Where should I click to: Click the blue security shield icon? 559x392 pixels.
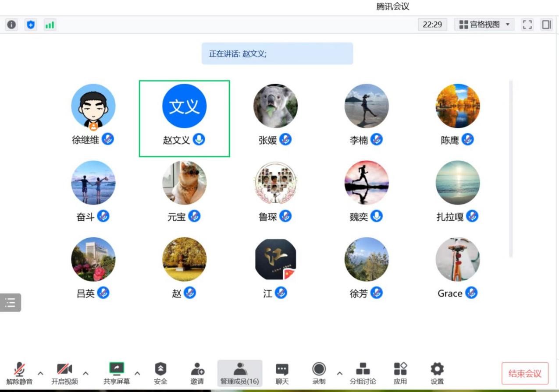point(30,25)
